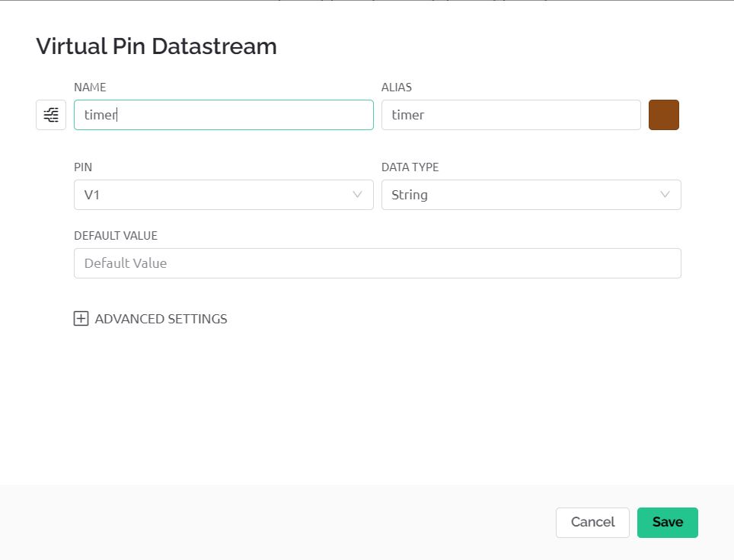This screenshot has width=734, height=560.
Task: Click the PIN label above the dropdown
Action: pos(83,167)
